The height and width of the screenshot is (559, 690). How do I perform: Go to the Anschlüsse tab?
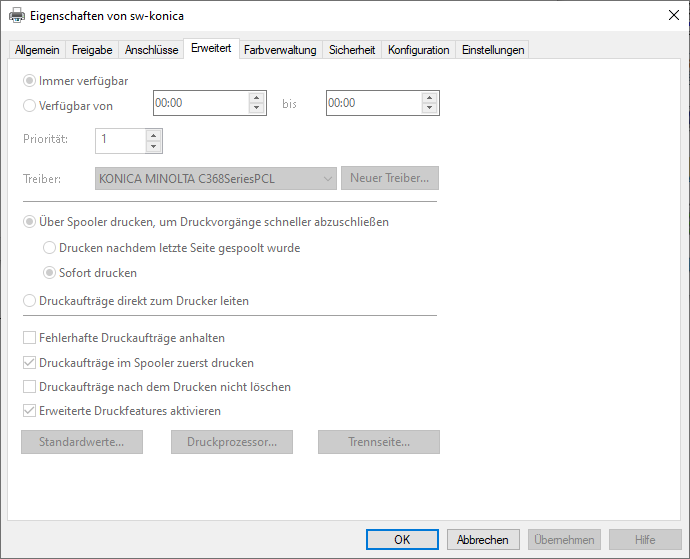pos(151,50)
